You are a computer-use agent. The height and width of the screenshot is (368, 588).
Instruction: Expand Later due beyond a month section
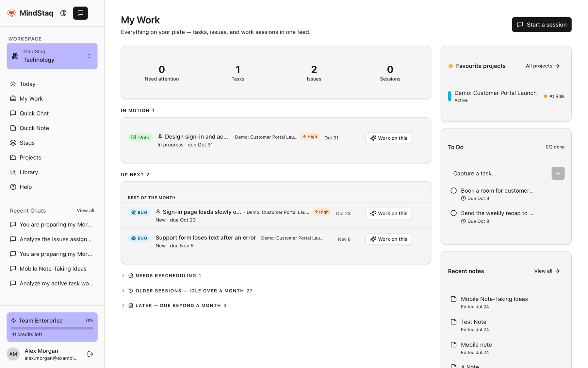(174, 305)
